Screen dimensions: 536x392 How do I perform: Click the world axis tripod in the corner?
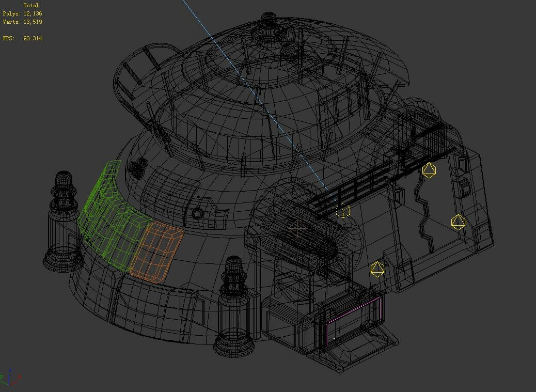pyautogui.click(x=10, y=381)
